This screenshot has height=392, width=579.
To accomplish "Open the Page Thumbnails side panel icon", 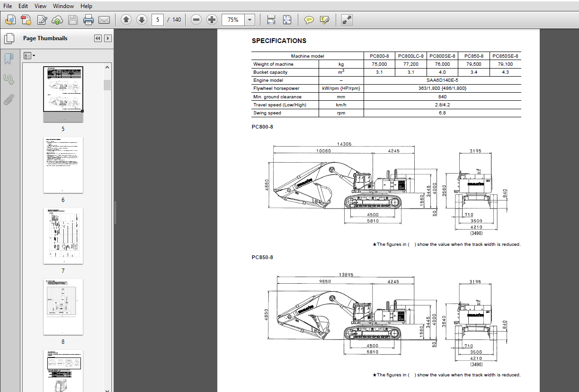I will (x=9, y=38).
